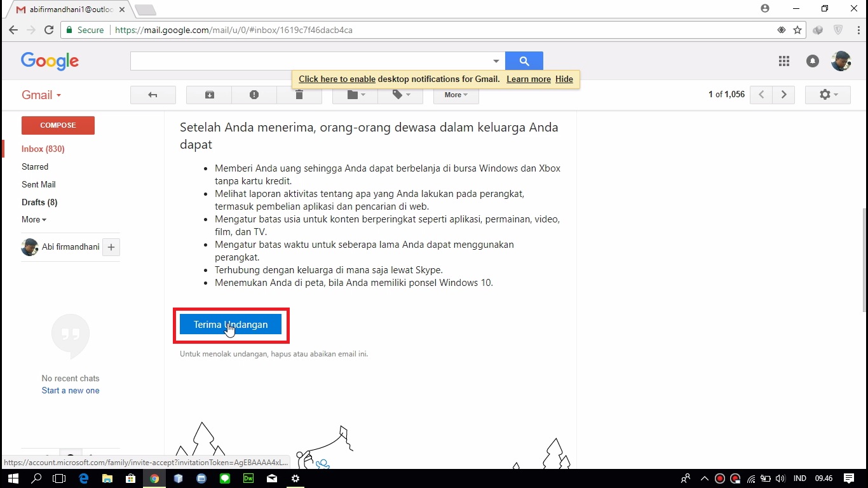Go back to inbox with arrow button
Image resolution: width=868 pixels, height=488 pixels.
click(x=153, y=95)
